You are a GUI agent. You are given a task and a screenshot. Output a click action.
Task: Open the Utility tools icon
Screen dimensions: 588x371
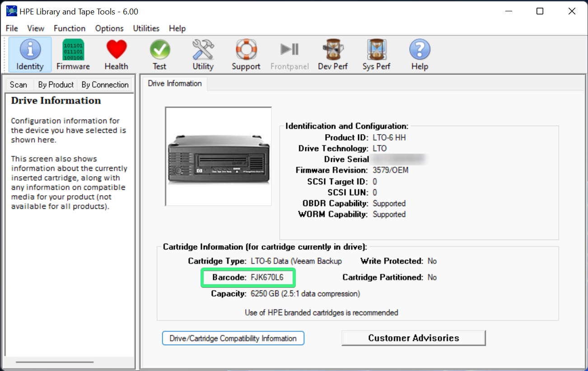pos(203,54)
